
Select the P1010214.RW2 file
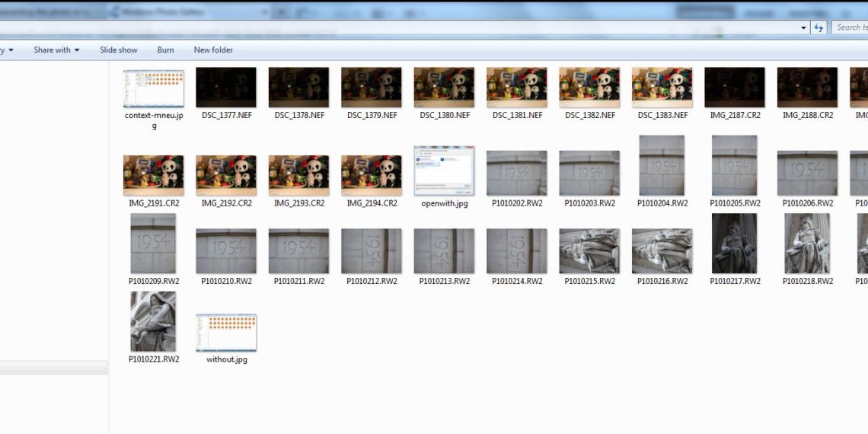coord(516,251)
